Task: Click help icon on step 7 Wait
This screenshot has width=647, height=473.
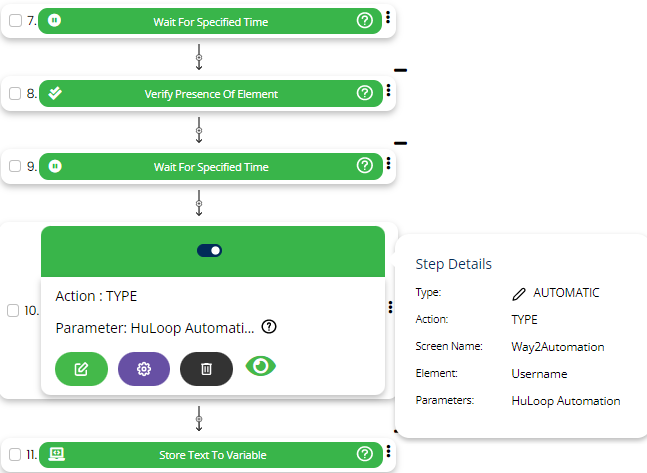Action: click(x=365, y=21)
